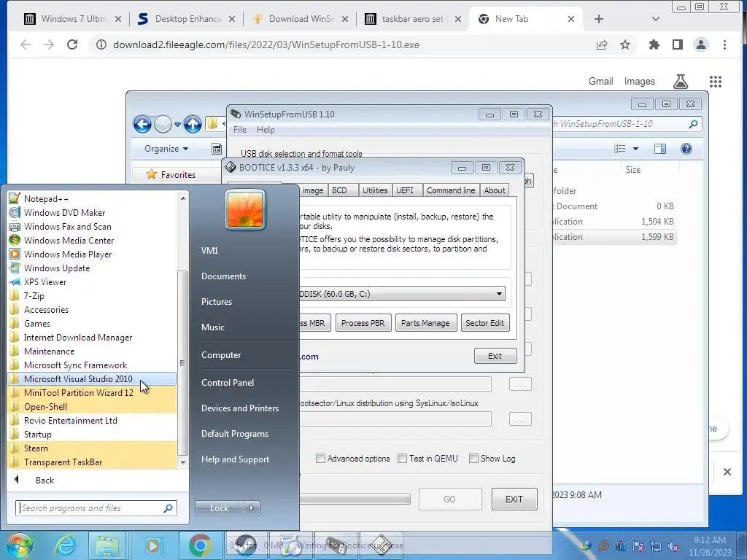Enable Show Log checkbox

point(473,458)
